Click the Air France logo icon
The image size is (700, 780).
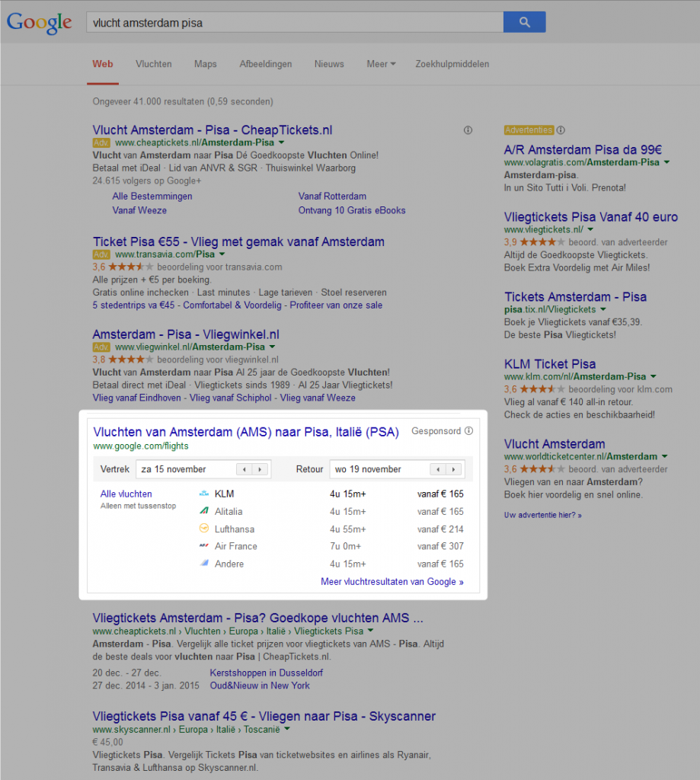click(204, 545)
